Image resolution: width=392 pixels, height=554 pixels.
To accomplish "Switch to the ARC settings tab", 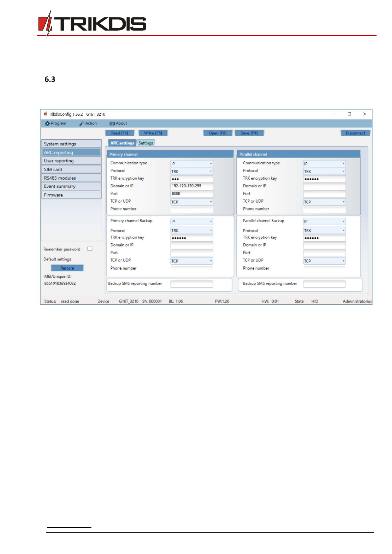I will [x=122, y=143].
